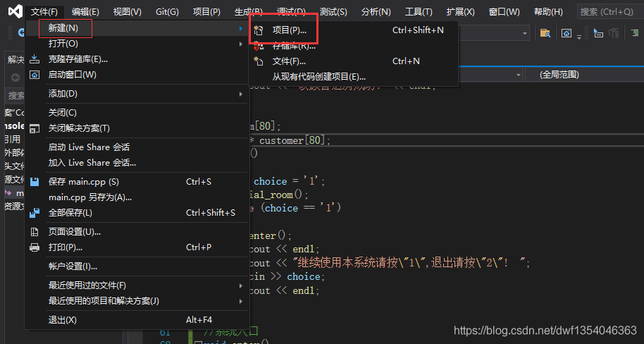Click the start window icon beside 启动窗口
The width and height of the screenshot is (644, 344).
[34, 75]
